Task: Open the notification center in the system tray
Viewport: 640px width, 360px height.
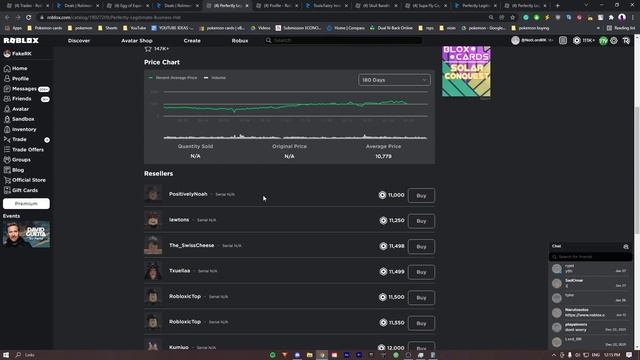Action: 629,355
